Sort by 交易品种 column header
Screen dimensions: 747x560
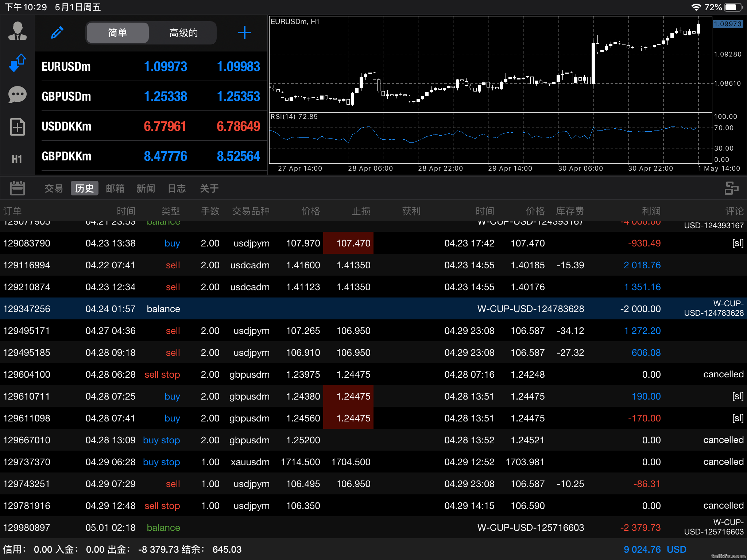[251, 211]
